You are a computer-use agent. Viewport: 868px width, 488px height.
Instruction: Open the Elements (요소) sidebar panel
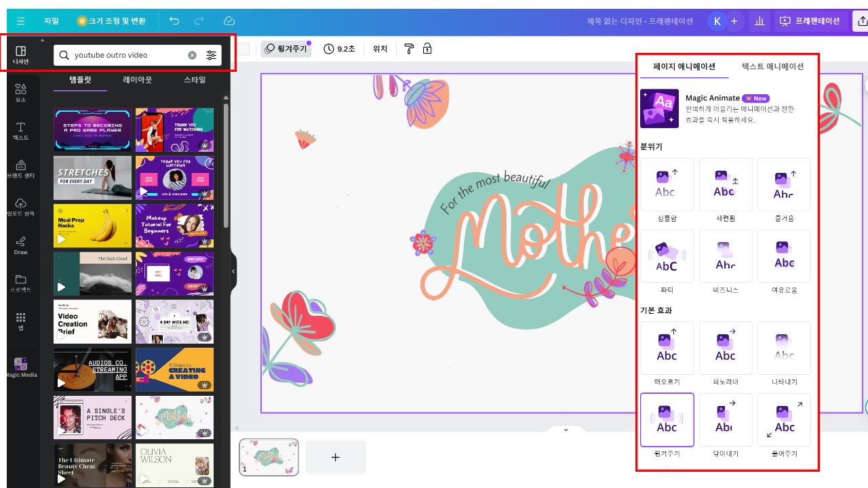20,94
